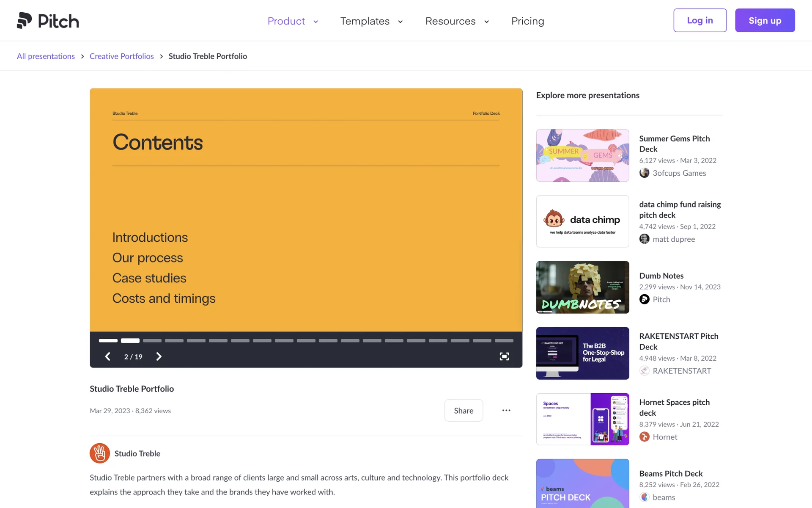Viewport: 812px width, 508px height.
Task: Jump to the last slide progress segment
Action: [x=504, y=340]
